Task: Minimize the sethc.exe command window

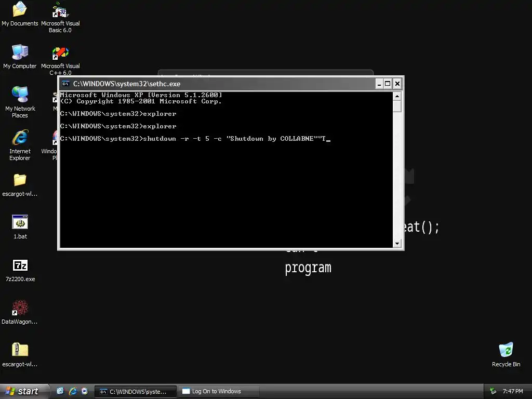Action: pos(379,84)
